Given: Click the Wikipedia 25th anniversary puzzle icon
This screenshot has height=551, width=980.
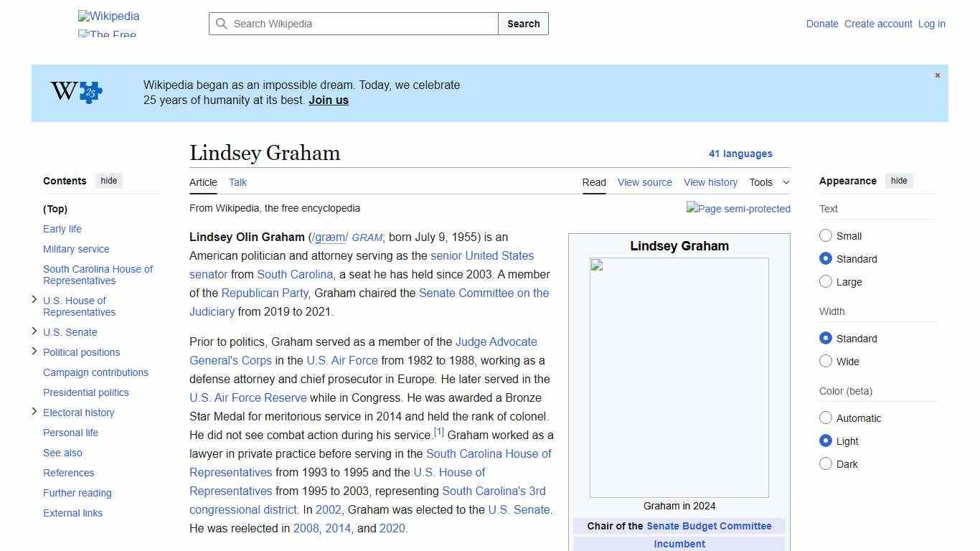Looking at the screenshot, I should (x=75, y=92).
